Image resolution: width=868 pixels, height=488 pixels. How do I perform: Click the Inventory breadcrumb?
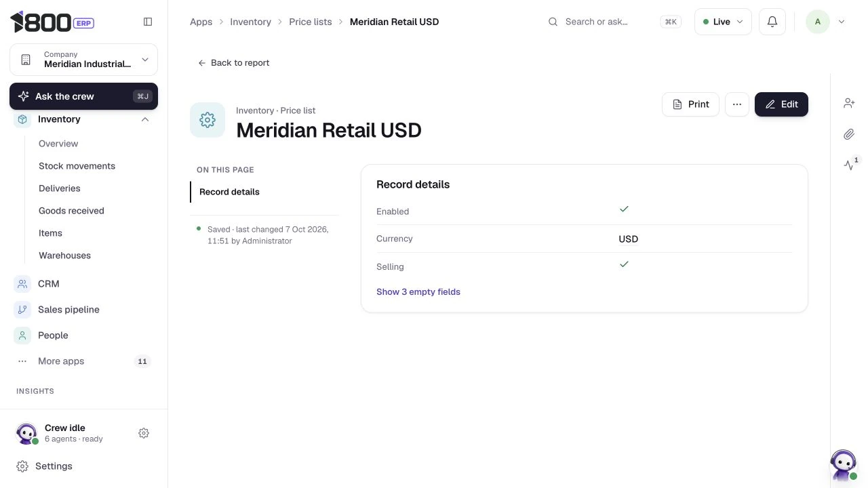(x=250, y=22)
